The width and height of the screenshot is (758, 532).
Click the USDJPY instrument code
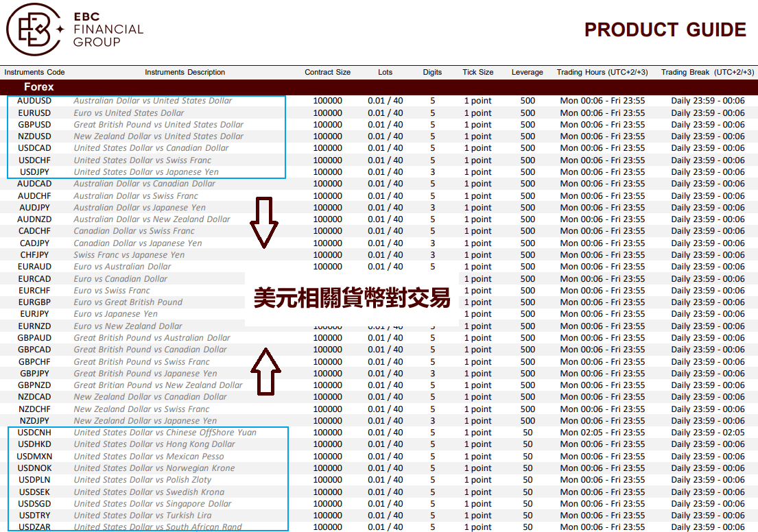pos(34,171)
